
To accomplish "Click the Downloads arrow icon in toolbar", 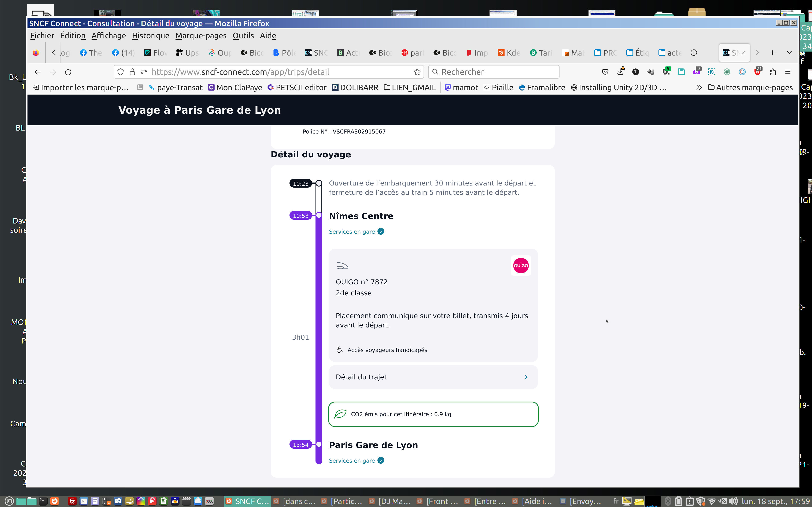I will pos(620,72).
